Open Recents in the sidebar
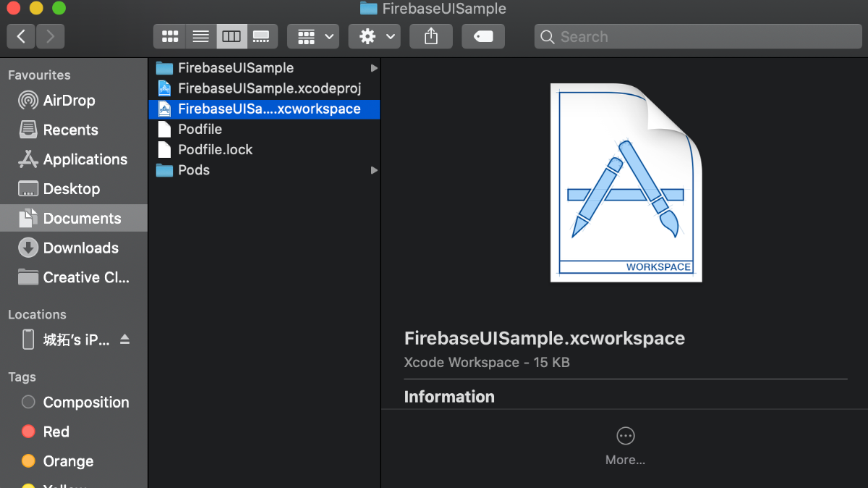The width and height of the screenshot is (868, 488). (74, 130)
